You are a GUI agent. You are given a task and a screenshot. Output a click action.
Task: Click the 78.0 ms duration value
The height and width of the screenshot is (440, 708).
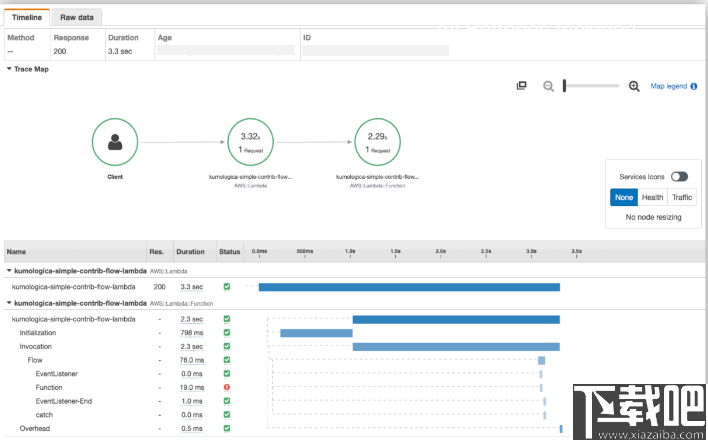click(x=192, y=360)
